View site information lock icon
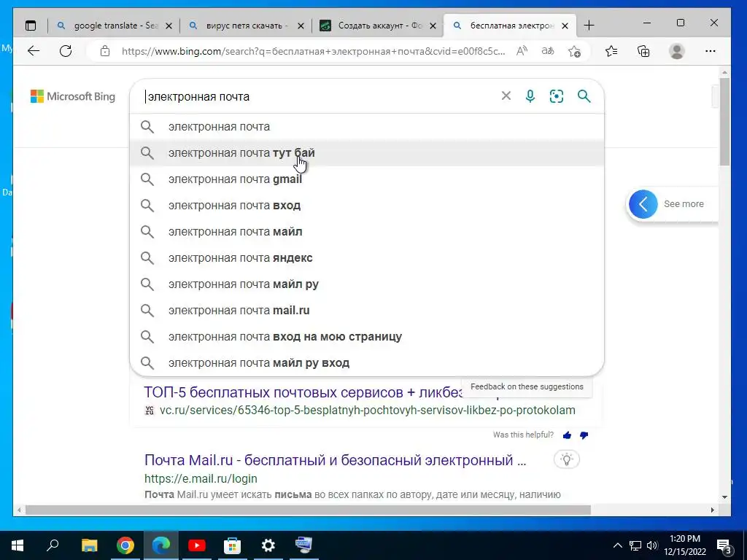This screenshot has width=747, height=560. coord(105,51)
